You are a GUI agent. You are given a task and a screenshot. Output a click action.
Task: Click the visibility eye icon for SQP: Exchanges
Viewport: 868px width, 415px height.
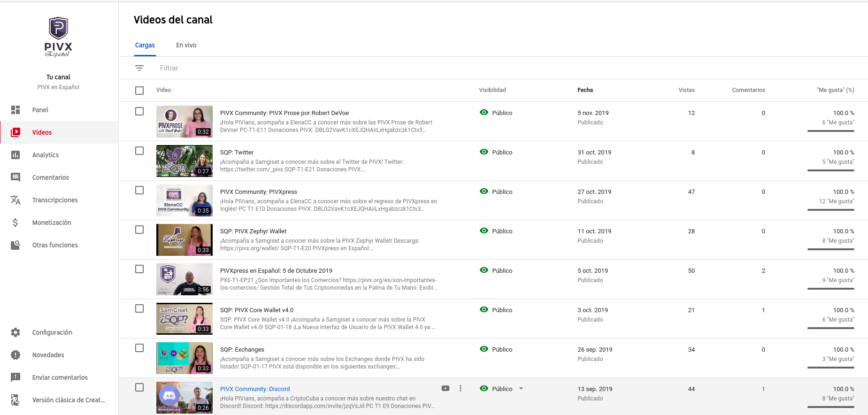coord(484,349)
